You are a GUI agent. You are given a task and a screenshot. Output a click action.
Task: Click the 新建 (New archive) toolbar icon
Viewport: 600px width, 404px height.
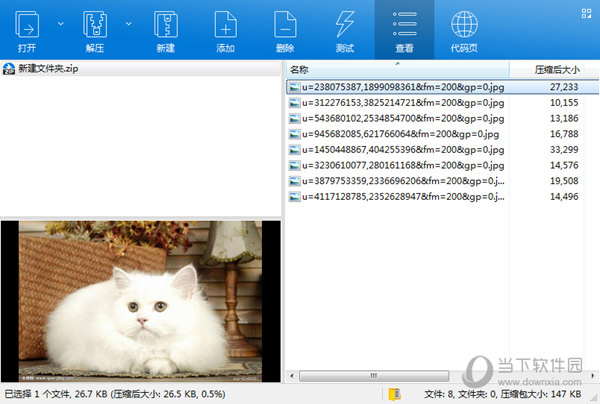pos(165,25)
